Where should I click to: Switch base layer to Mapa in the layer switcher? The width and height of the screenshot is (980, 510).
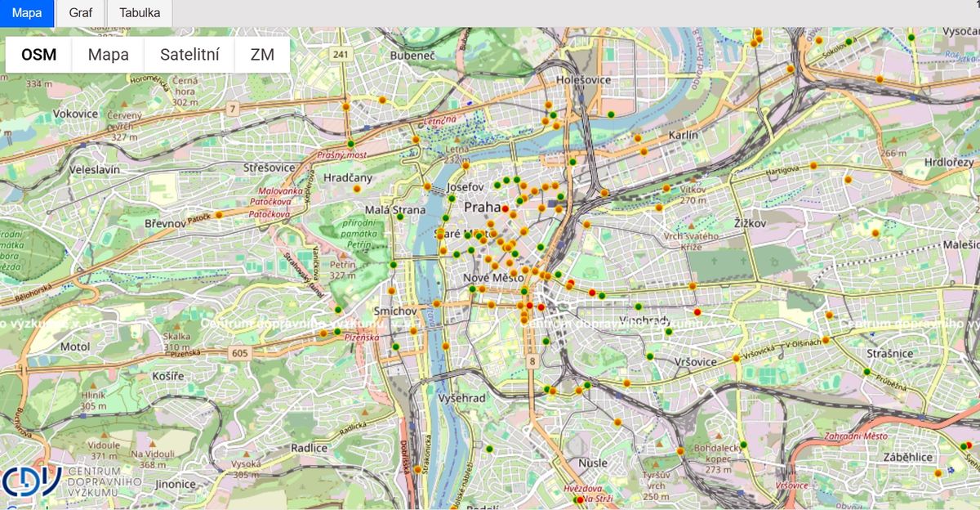pos(109,55)
